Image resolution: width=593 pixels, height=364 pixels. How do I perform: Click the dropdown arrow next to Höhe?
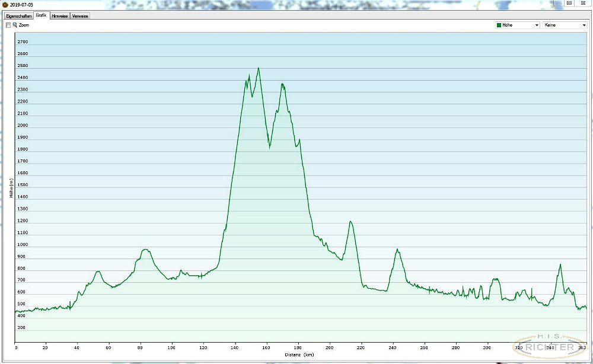click(537, 25)
